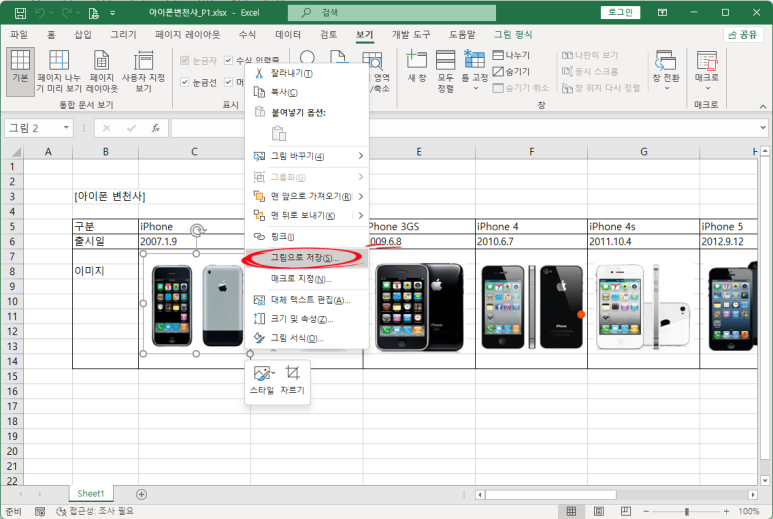Click the 공유 share button

coord(743,35)
